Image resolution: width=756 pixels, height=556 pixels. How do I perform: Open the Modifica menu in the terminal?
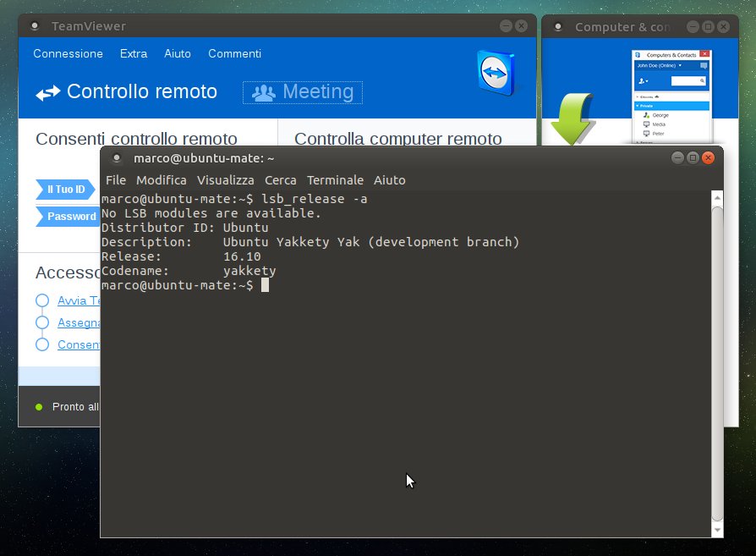pos(162,180)
